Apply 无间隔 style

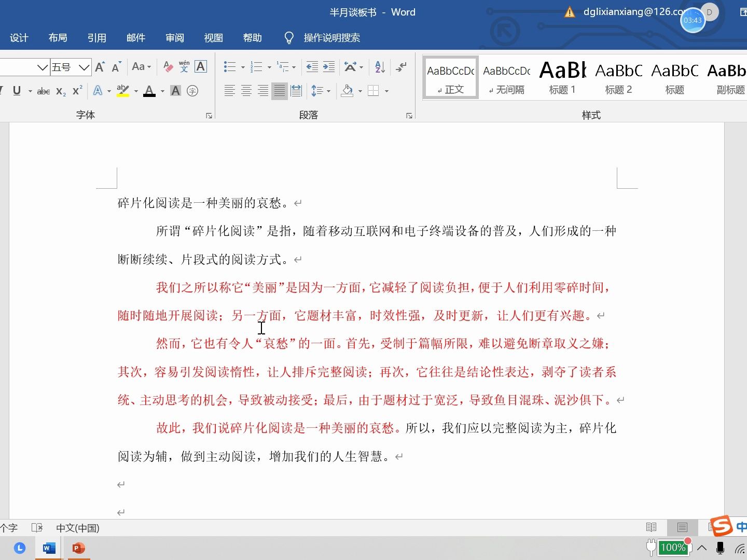[x=507, y=78]
